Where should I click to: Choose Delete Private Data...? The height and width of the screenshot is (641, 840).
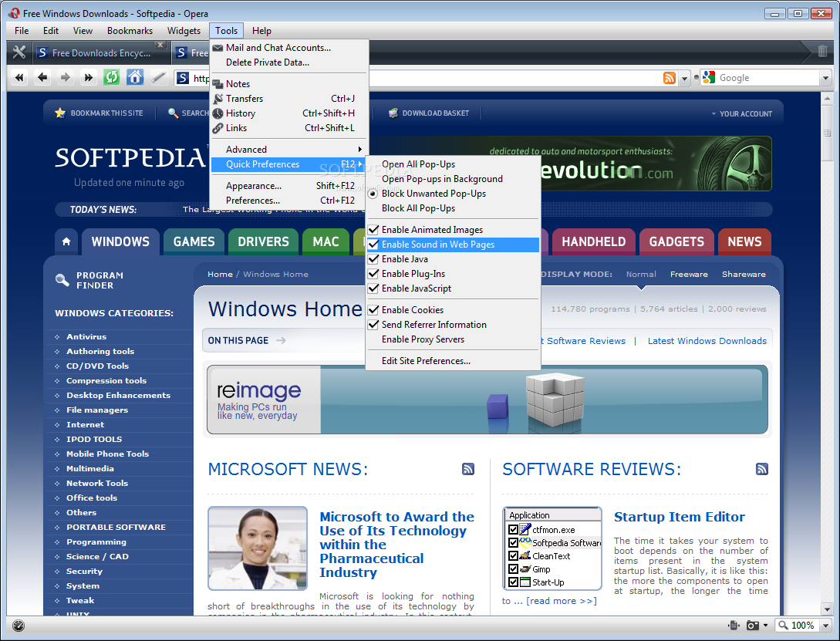click(x=290, y=62)
